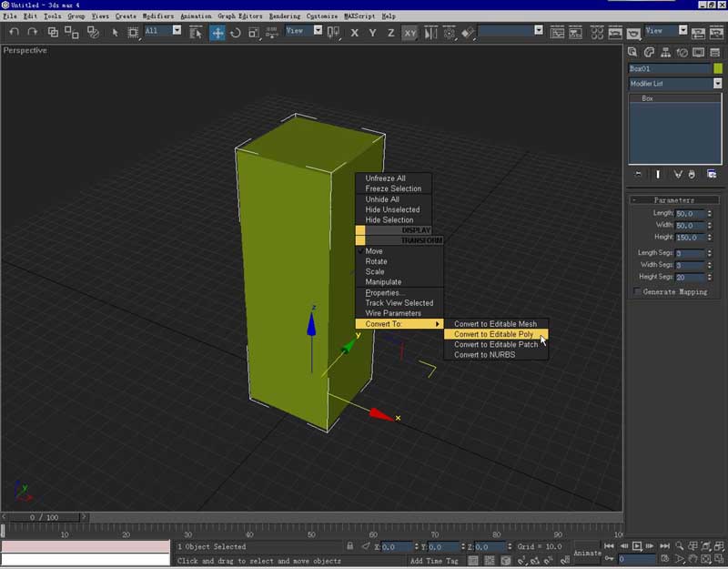Open the Rendering menu
The width and height of the screenshot is (728, 569).
[x=285, y=16]
